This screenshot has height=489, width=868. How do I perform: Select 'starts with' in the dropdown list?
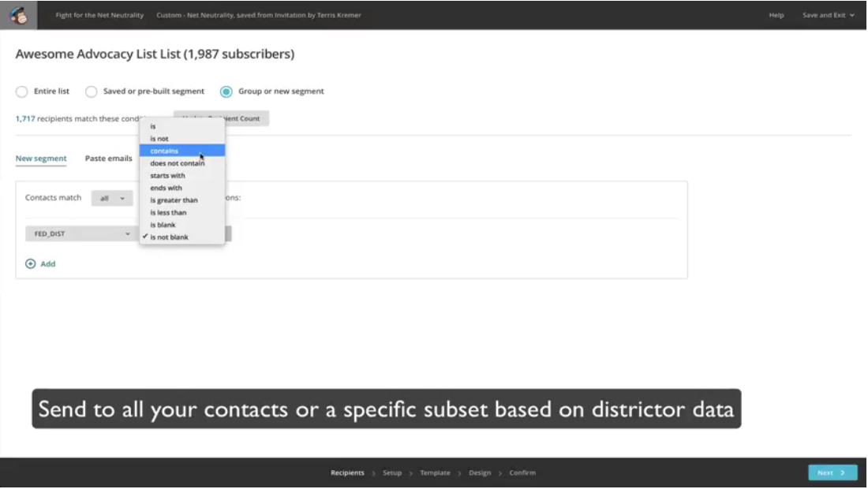coord(167,176)
